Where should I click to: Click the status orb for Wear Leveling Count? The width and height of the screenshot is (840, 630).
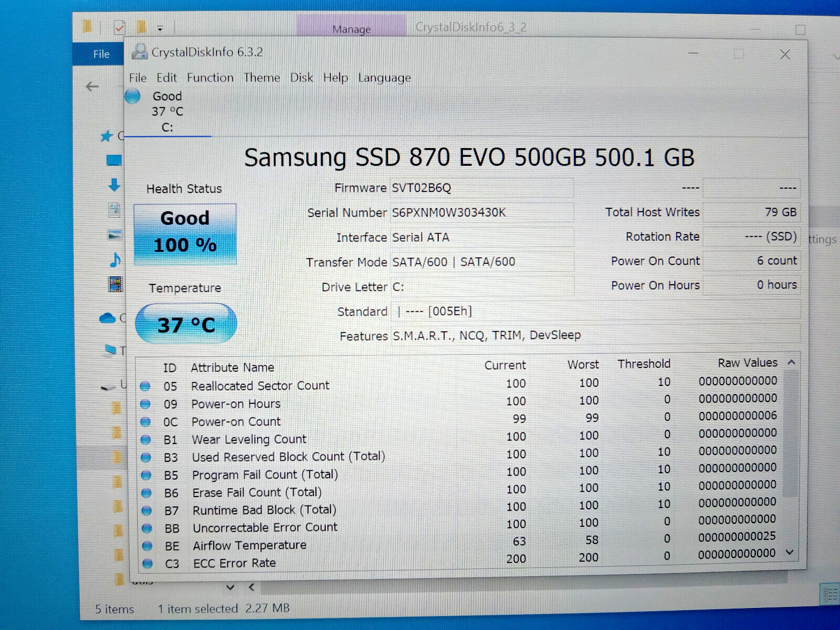[146, 440]
